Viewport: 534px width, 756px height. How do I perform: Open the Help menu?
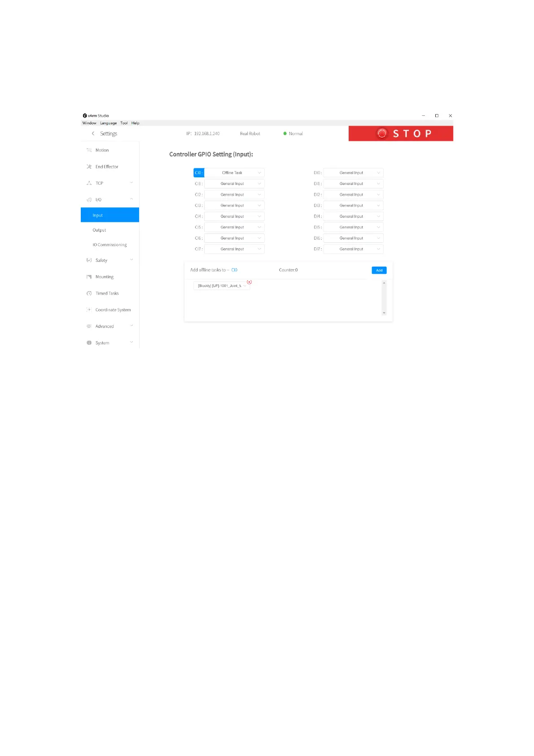[x=136, y=123]
